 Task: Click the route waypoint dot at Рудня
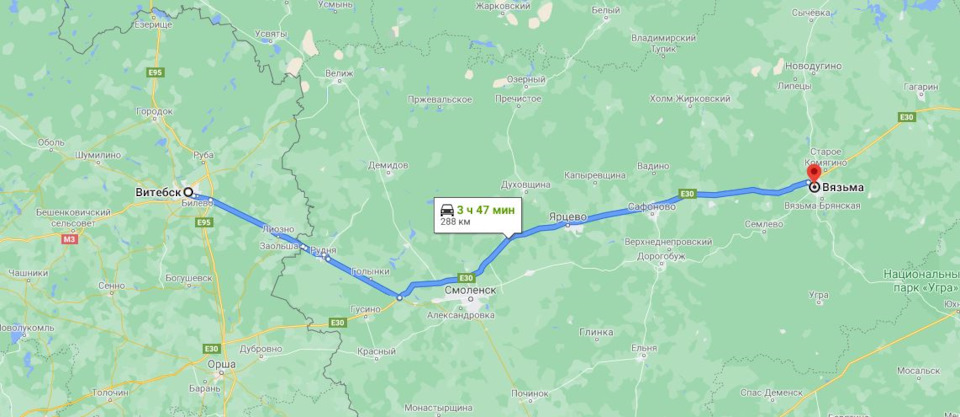[x=328, y=258]
